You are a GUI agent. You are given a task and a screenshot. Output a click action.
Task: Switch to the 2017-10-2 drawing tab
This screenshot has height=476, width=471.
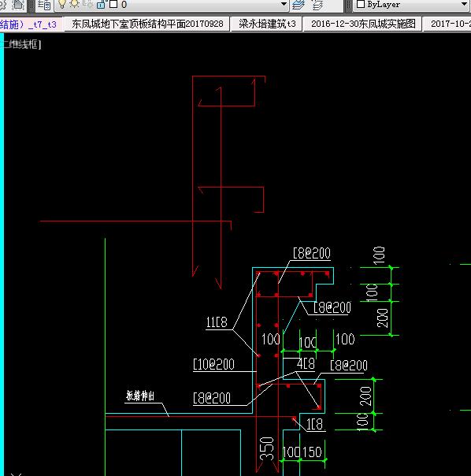[448, 24]
